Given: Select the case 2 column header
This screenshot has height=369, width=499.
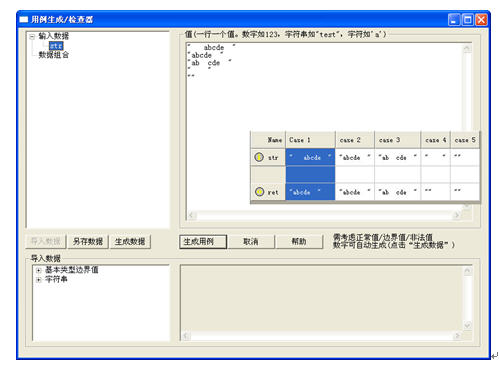Looking at the screenshot, I should pyautogui.click(x=355, y=140).
